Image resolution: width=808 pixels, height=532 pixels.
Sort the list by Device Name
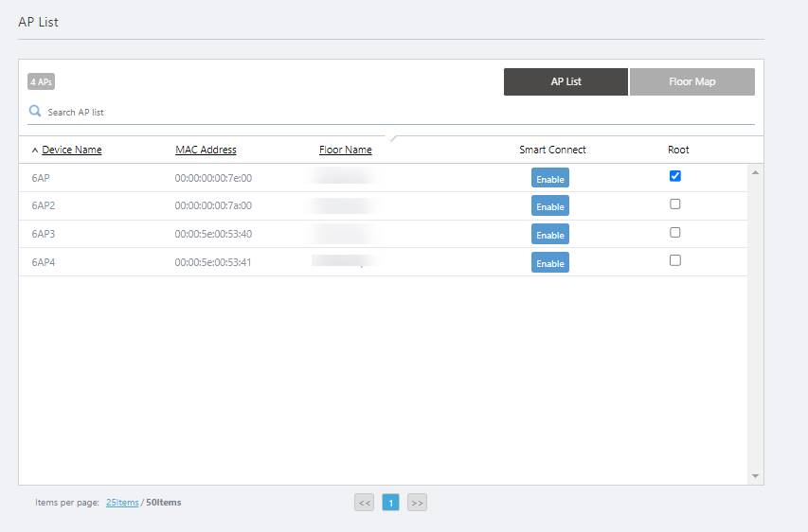click(x=71, y=150)
